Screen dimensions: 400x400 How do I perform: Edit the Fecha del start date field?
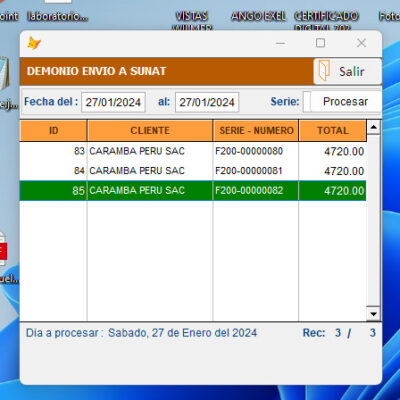click(x=113, y=102)
